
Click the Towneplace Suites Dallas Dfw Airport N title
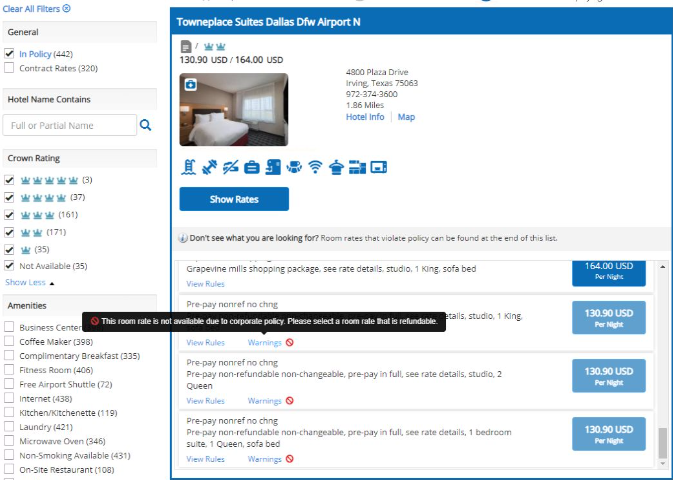[268, 22]
